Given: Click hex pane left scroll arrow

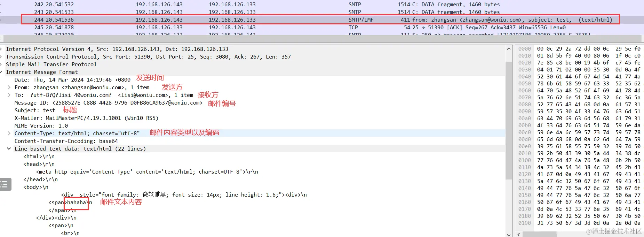Looking at the screenshot, I should (518, 234).
